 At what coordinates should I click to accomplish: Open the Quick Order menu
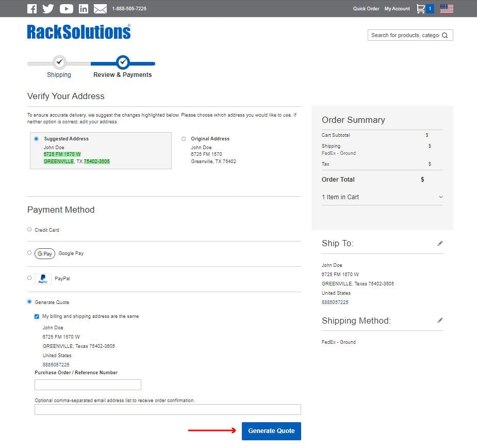point(366,9)
